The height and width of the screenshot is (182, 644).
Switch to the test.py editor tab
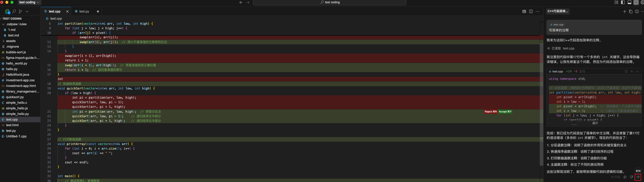[x=84, y=11]
